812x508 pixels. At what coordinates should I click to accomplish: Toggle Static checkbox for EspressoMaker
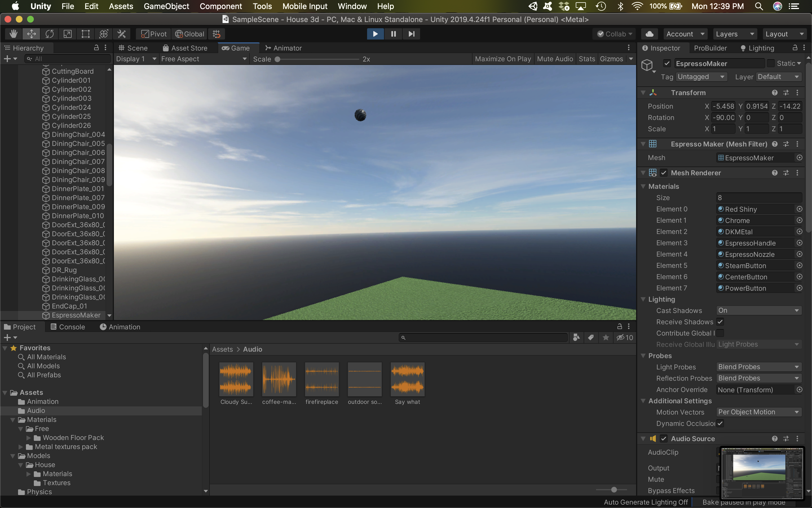coord(770,63)
